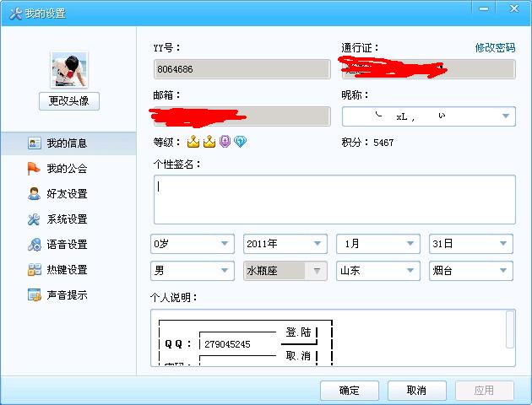This screenshot has height=405, width=532.
Task: Click the 等级 label
Action: click(166, 143)
